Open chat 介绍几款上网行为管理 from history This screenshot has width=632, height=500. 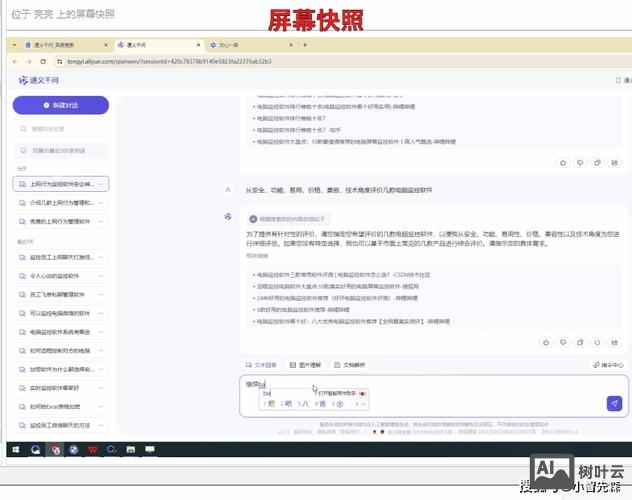point(61,203)
